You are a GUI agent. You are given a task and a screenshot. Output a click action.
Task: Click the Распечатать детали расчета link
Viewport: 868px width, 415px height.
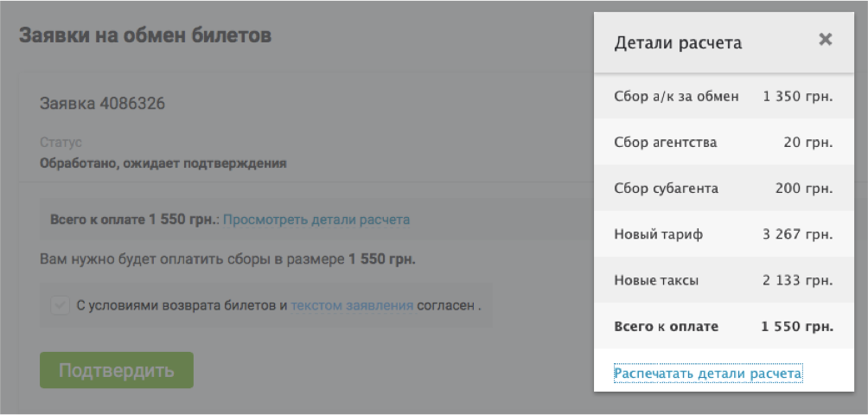tap(707, 373)
